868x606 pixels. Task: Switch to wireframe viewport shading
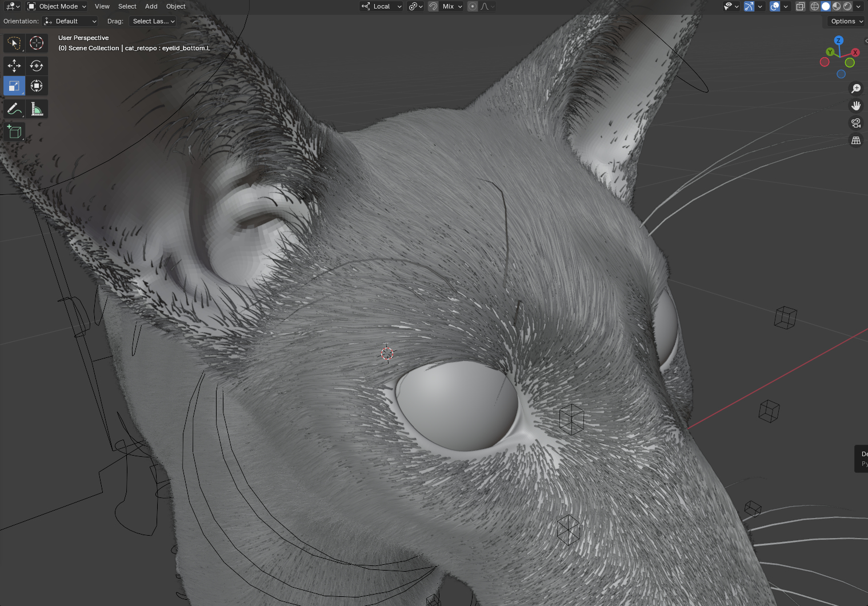point(815,6)
